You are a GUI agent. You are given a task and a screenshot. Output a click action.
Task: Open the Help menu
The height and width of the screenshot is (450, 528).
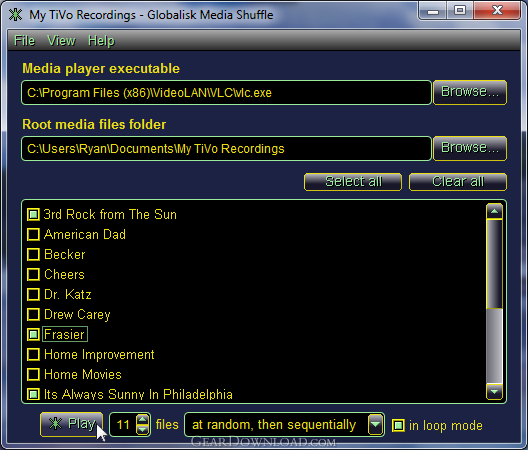tap(101, 41)
